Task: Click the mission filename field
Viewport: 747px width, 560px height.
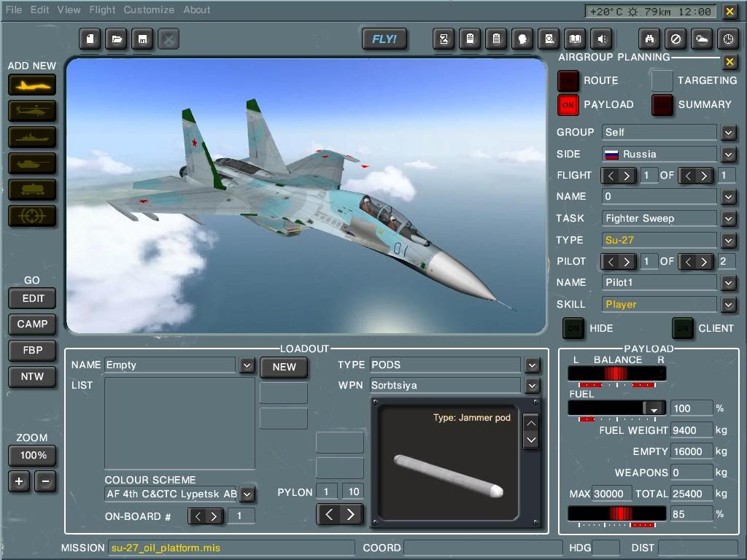Action: [232, 548]
